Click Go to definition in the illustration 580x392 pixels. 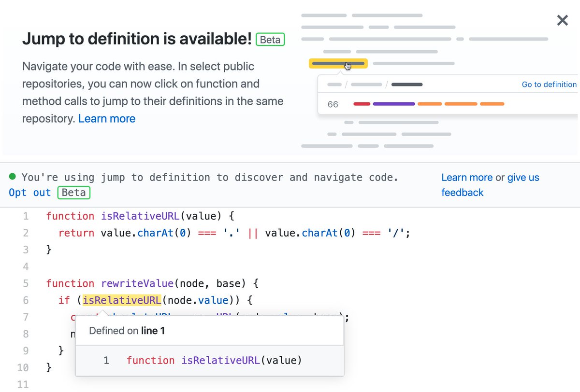click(549, 84)
